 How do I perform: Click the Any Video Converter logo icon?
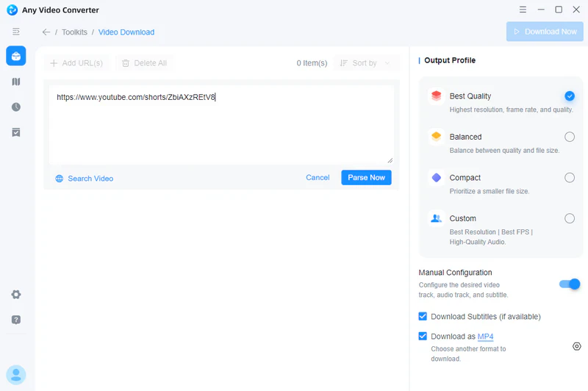coord(12,10)
